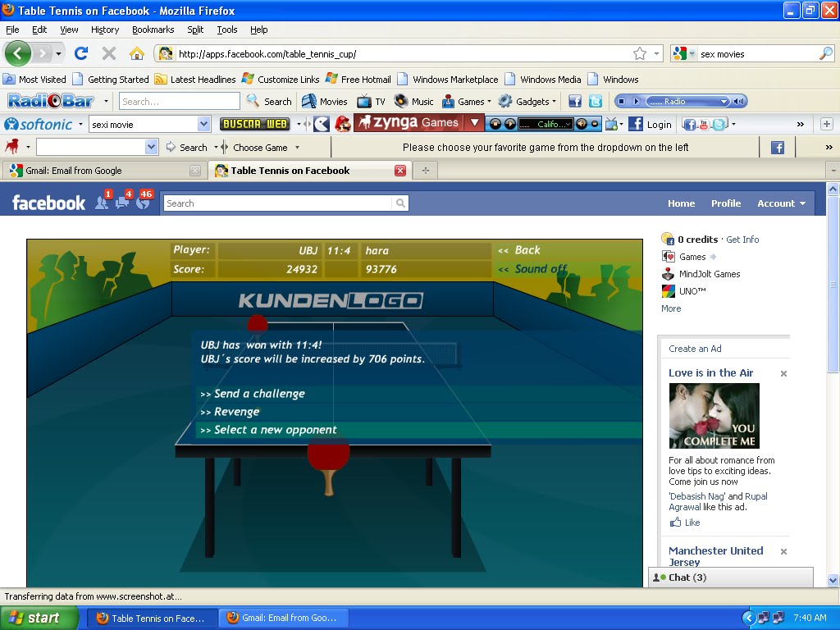
Task: Open the Get Info credits link
Action: 742,240
